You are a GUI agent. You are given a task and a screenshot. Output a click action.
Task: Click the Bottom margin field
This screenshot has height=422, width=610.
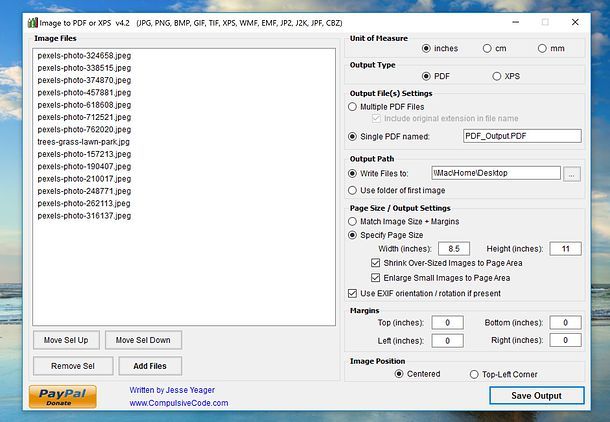(x=565, y=322)
